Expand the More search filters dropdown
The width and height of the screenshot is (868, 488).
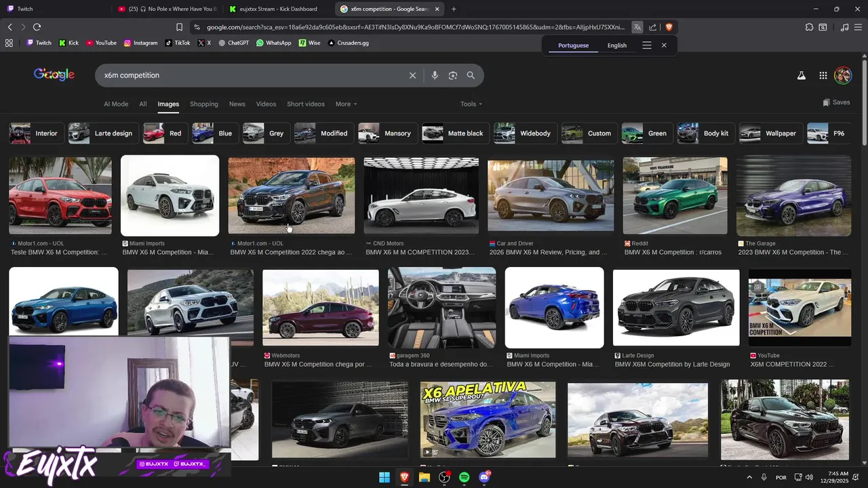pos(346,104)
